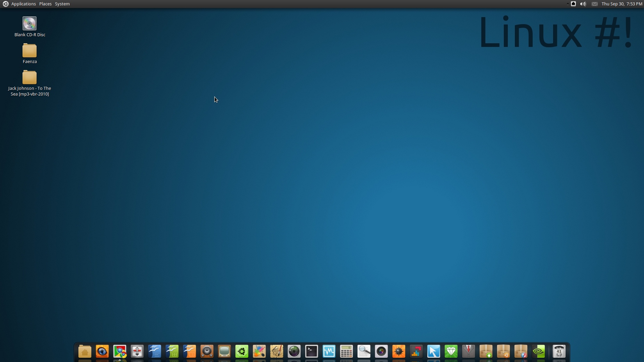
Task: Open the package box with update arrows
Action: 521,351
